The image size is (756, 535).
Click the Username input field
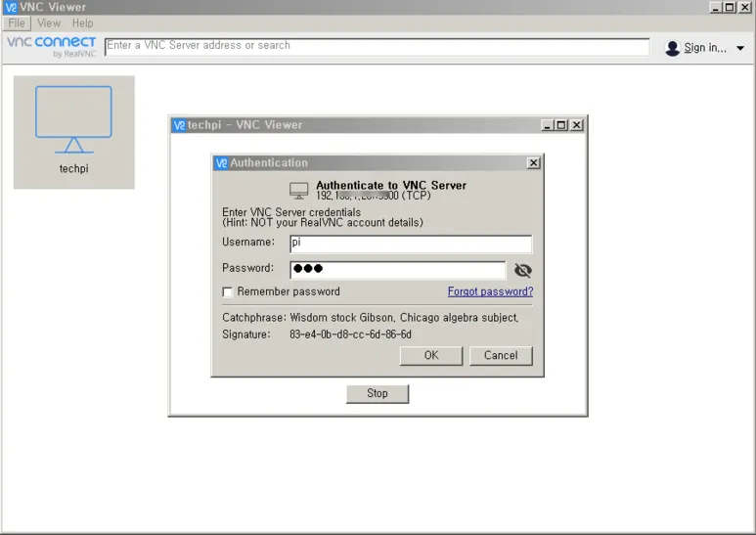[411, 244]
